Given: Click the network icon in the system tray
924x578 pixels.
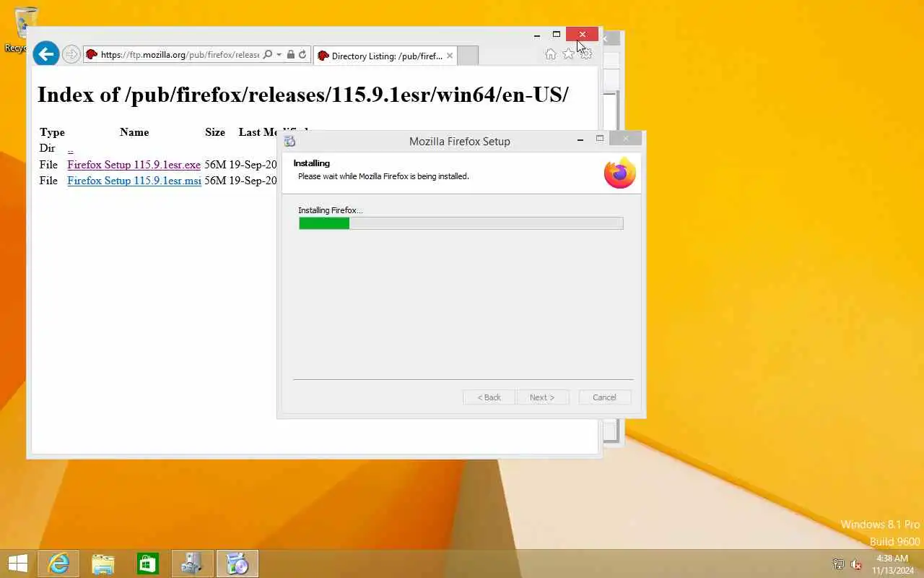Looking at the screenshot, I should 838,564.
